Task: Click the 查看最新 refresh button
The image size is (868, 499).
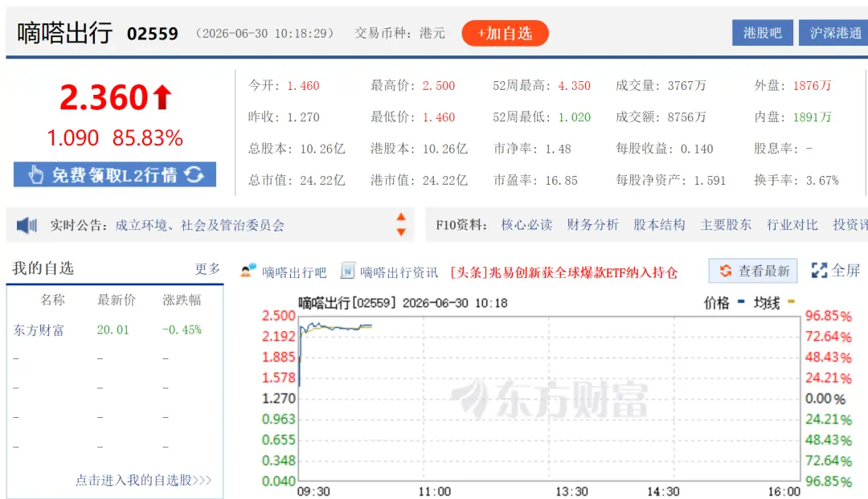Action: [x=753, y=271]
